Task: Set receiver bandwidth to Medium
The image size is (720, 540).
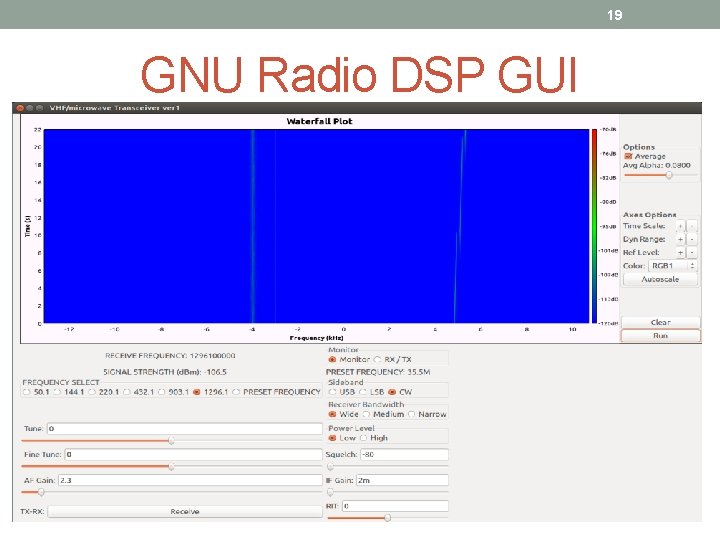Action: pyautogui.click(x=366, y=414)
